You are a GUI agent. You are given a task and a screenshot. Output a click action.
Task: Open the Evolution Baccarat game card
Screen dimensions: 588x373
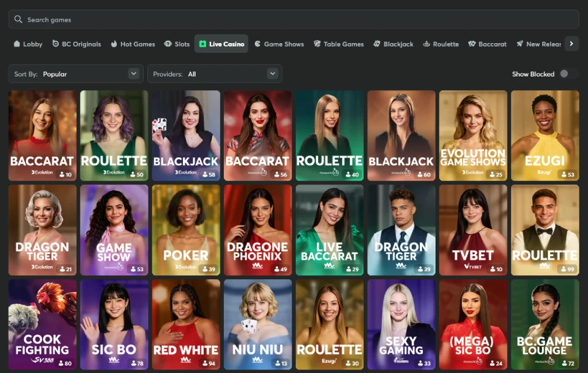[43, 136]
